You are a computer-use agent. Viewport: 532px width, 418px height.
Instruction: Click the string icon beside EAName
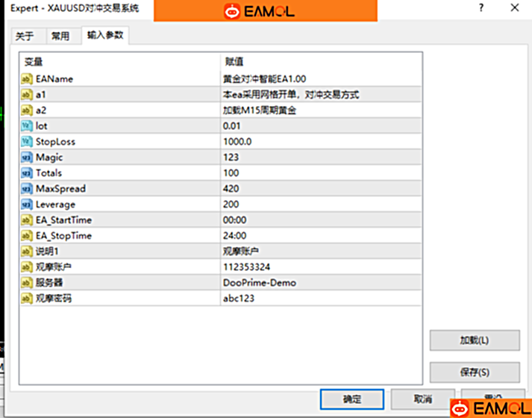(27, 78)
